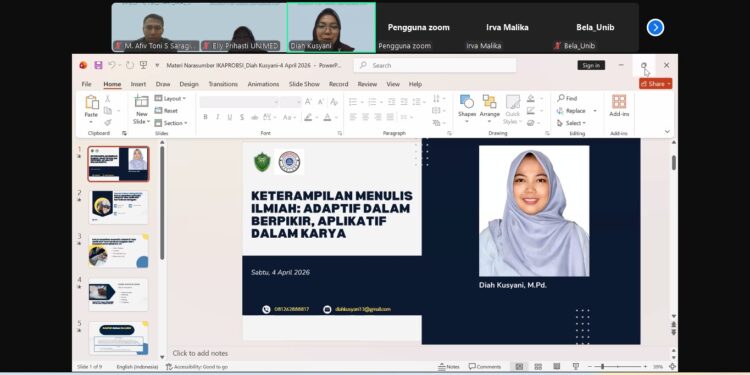Viewport: 750px width, 375px height.
Task: Click the Save icon in quick access toolbar
Action: pyautogui.click(x=98, y=65)
